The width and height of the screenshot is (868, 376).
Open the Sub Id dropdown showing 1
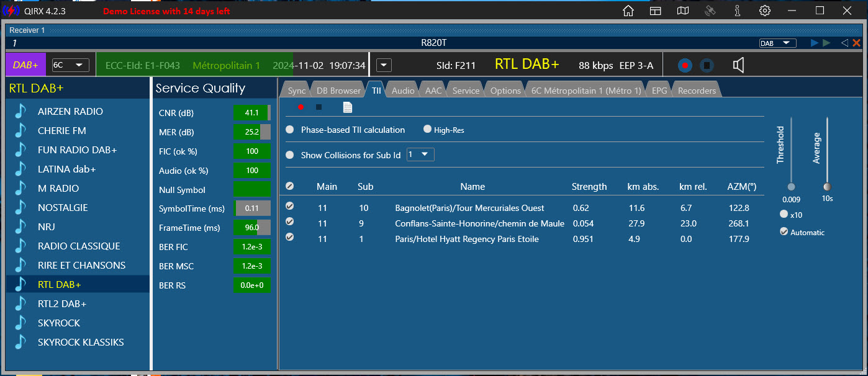(x=420, y=154)
